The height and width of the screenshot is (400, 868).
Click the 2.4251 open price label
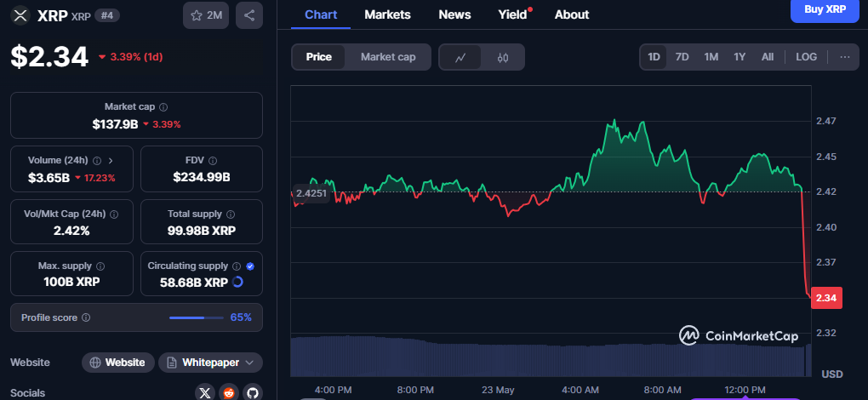(x=311, y=193)
